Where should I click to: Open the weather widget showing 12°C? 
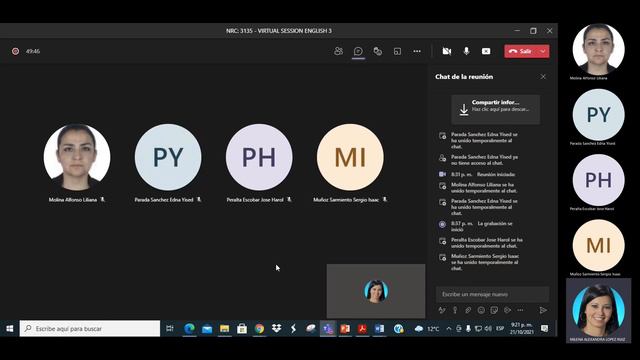[427, 329]
